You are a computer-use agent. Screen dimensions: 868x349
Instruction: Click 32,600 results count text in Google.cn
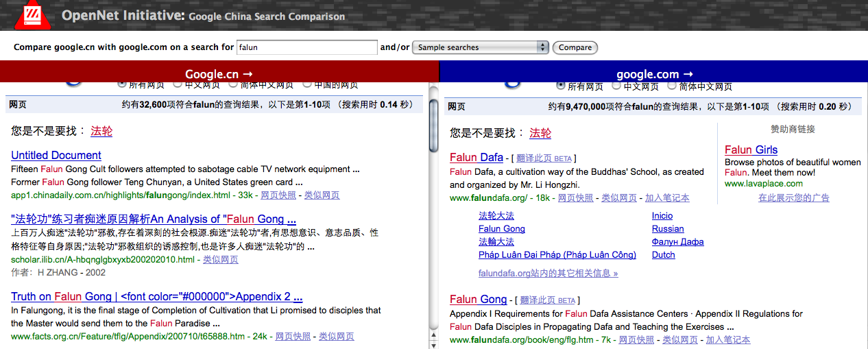point(153,106)
